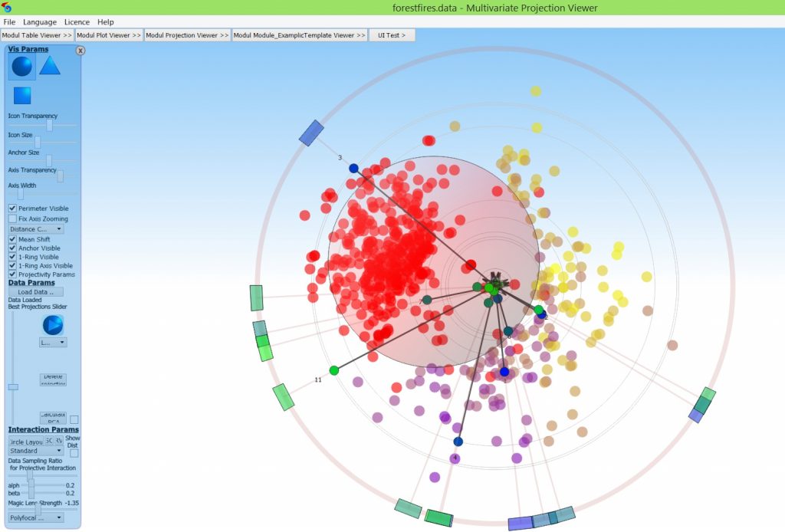Image resolution: width=785 pixels, height=532 pixels.
Task: Close the Vis Params side panel
Action: pyautogui.click(x=80, y=51)
